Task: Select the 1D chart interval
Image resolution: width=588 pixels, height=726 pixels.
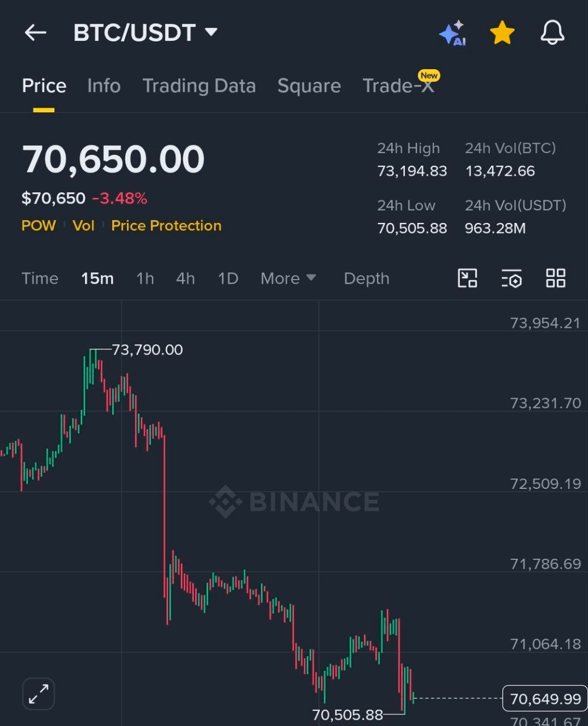Action: coord(228,278)
